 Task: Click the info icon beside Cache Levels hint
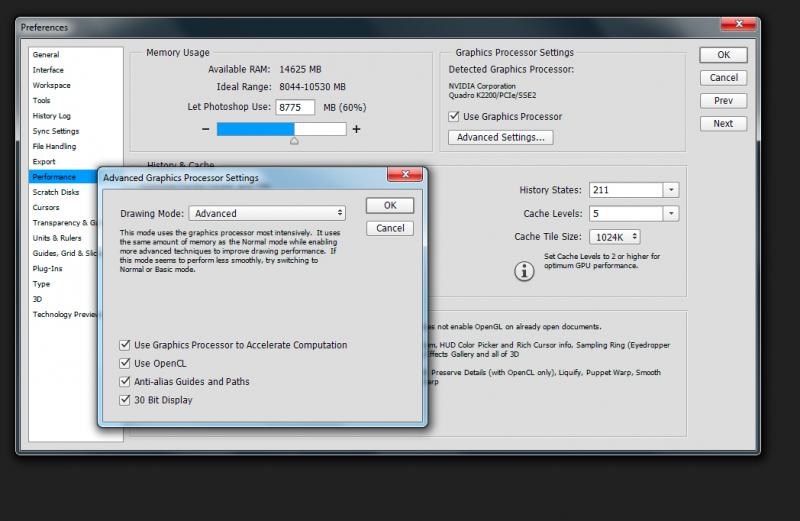click(x=524, y=271)
